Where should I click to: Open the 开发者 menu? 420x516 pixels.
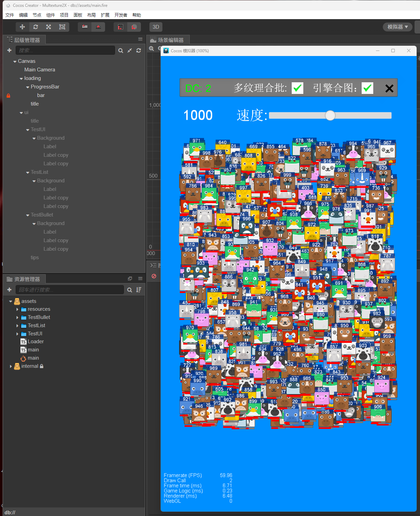pos(121,15)
